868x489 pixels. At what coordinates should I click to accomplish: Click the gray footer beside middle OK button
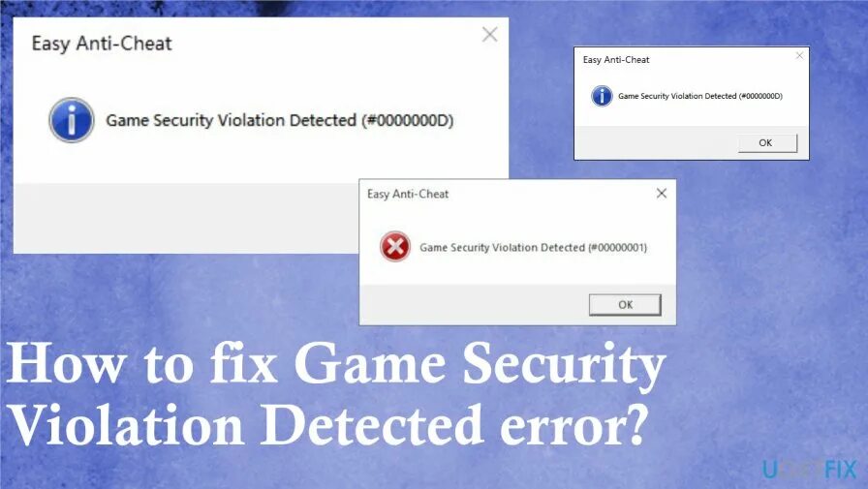[x=474, y=305]
